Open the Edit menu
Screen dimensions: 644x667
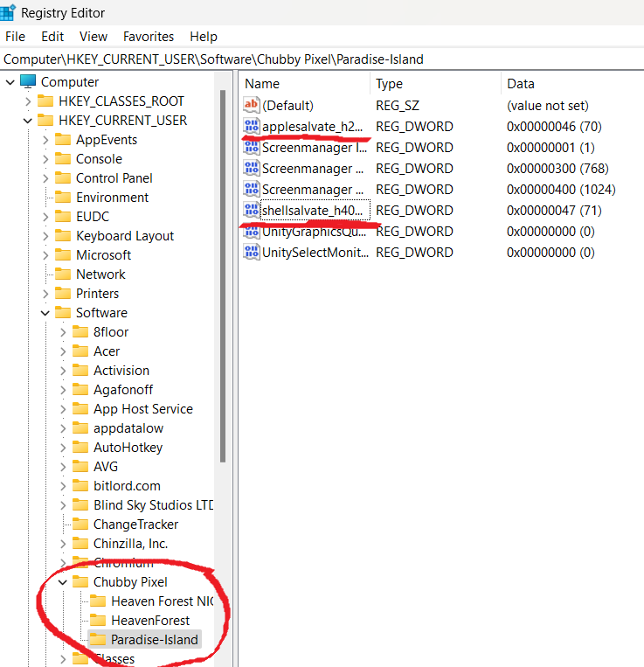coord(52,37)
